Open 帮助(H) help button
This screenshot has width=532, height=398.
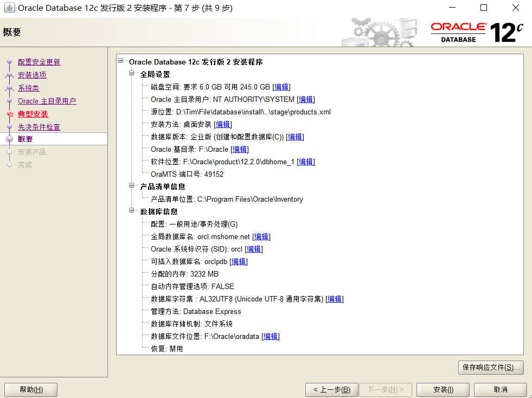[31, 389]
